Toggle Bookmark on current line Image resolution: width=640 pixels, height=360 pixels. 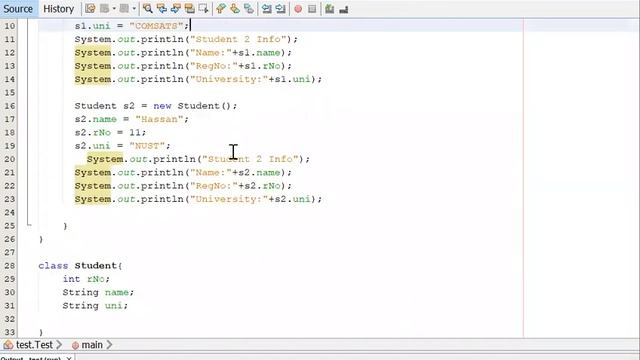[249, 9]
